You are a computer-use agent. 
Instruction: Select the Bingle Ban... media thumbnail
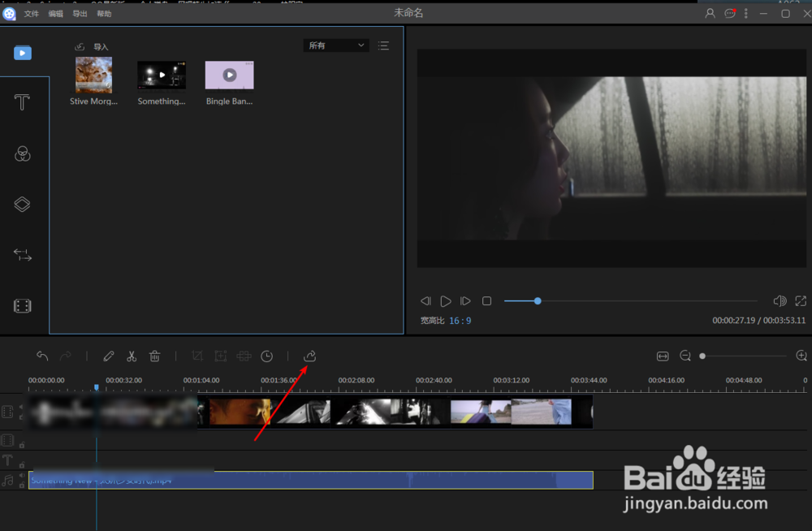[x=230, y=76]
